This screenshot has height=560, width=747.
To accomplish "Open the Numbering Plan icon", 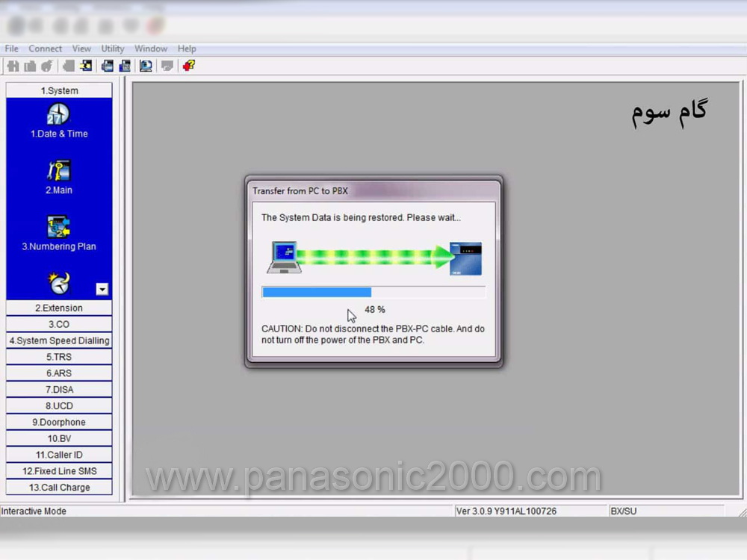I will click(58, 227).
